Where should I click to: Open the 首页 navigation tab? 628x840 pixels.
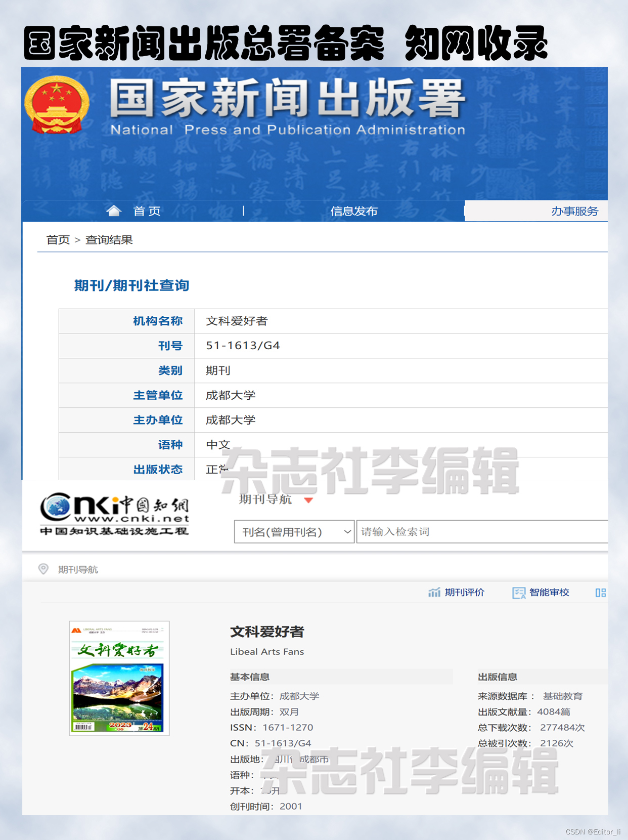(x=147, y=211)
